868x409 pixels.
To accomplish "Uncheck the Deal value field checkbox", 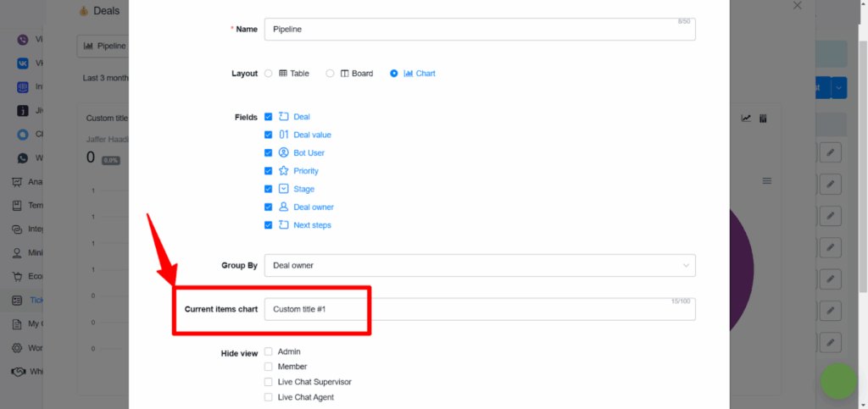I will [x=269, y=135].
